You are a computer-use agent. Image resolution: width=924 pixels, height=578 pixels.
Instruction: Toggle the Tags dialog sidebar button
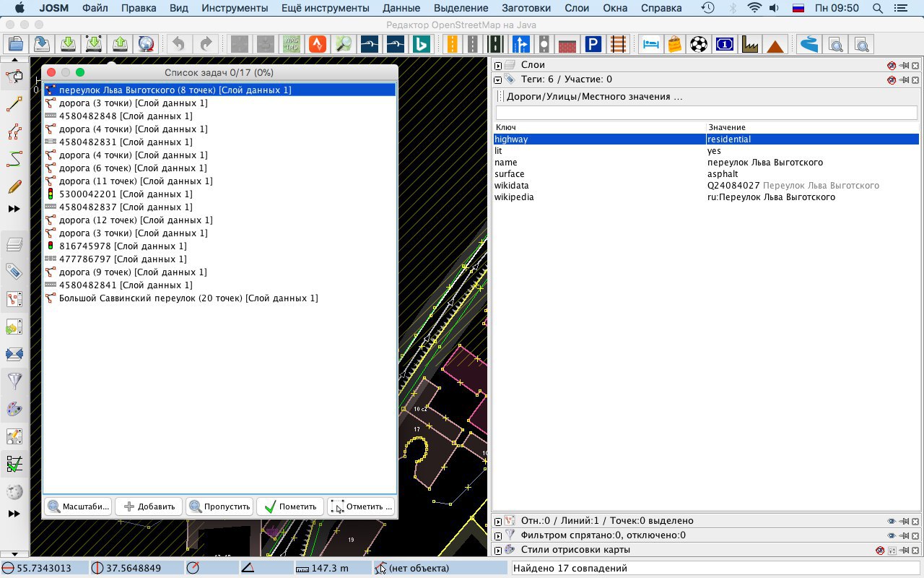[14, 272]
